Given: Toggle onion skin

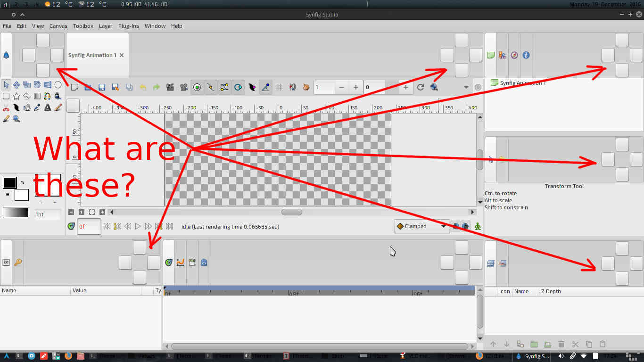Looking at the screenshot, I should pos(306,87).
